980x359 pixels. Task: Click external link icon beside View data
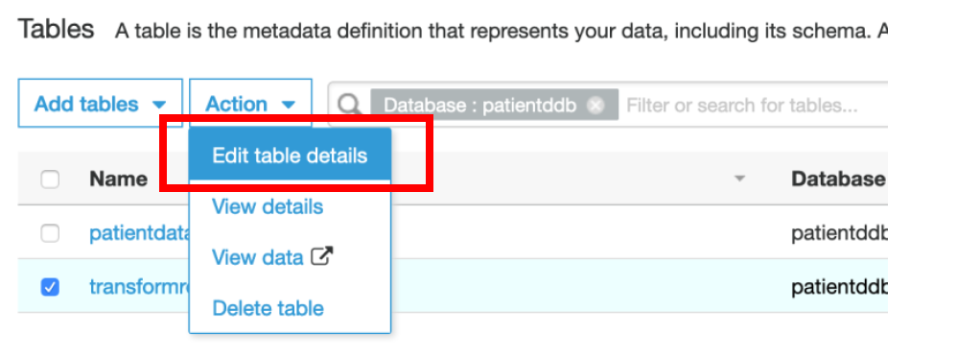(x=322, y=255)
